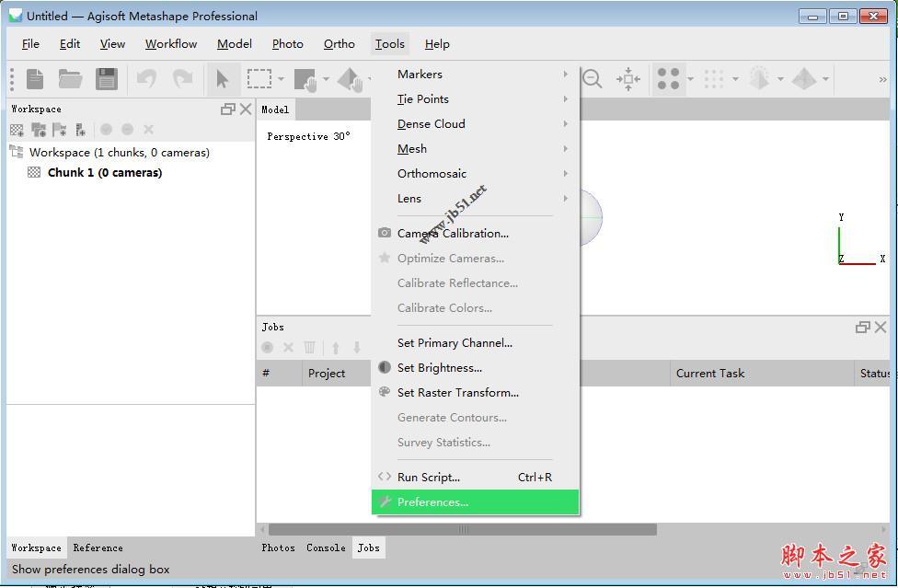Float the Workspace panel with undock icon
Screen dimensions: 898x588
228,109
